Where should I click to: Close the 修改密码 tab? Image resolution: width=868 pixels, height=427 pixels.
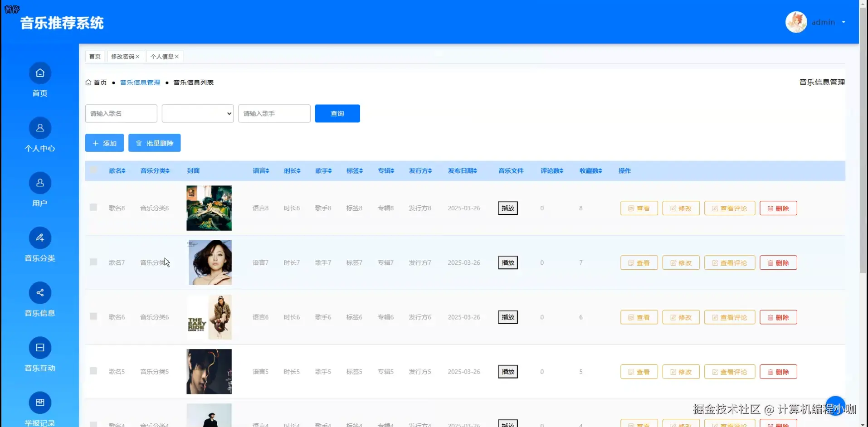pyautogui.click(x=137, y=57)
